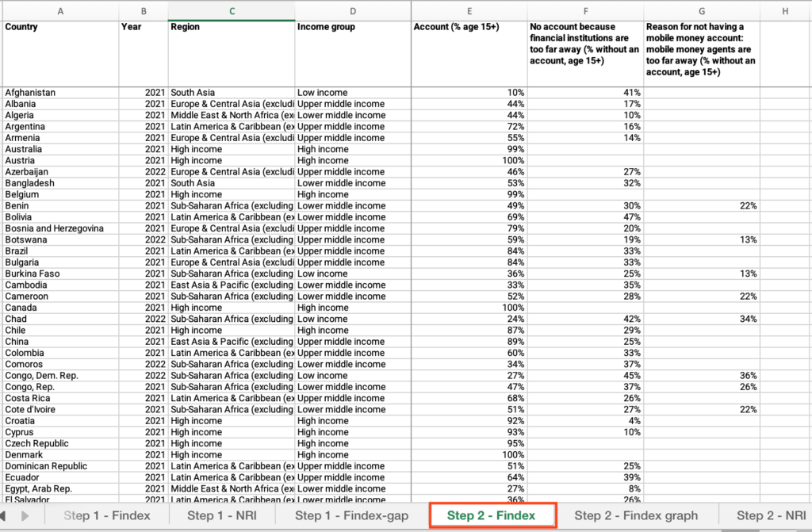Click the "Income group" header cell

(353, 54)
